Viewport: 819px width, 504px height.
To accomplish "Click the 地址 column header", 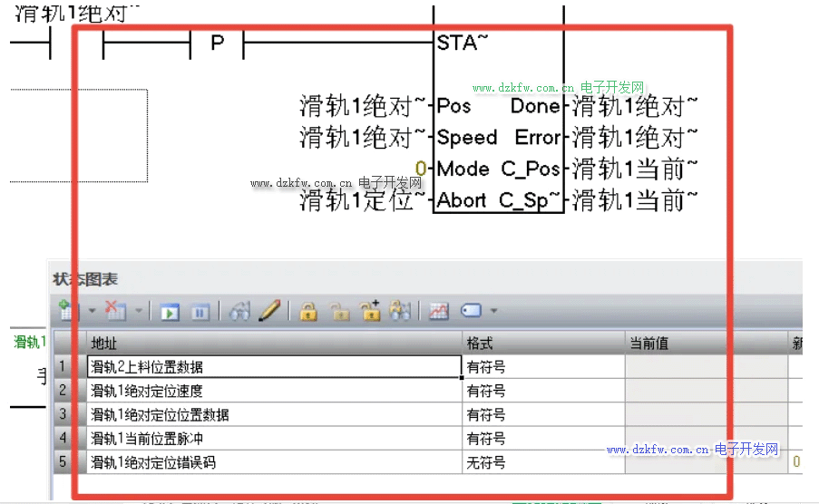I will click(272, 344).
